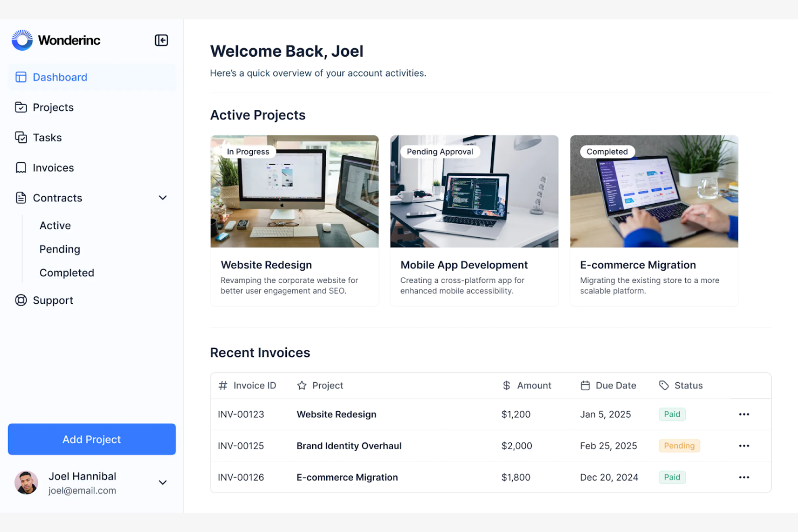Click the Wonderinc logo
798x532 pixels.
pos(56,40)
